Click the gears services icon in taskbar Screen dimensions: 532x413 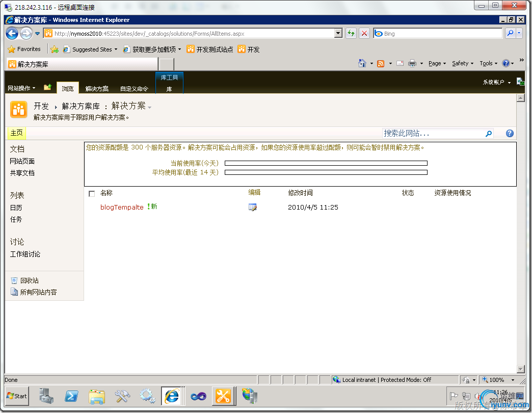147,396
